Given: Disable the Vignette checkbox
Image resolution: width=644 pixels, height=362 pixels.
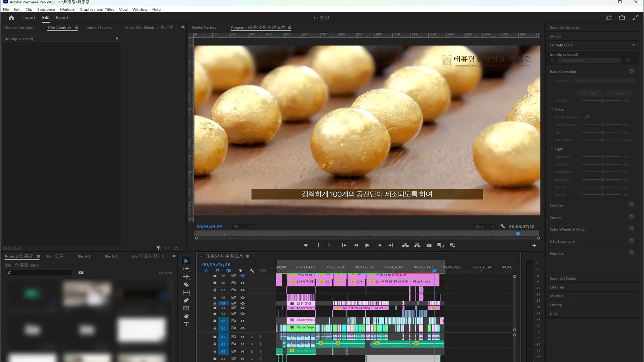Looking at the screenshot, I should click(632, 253).
